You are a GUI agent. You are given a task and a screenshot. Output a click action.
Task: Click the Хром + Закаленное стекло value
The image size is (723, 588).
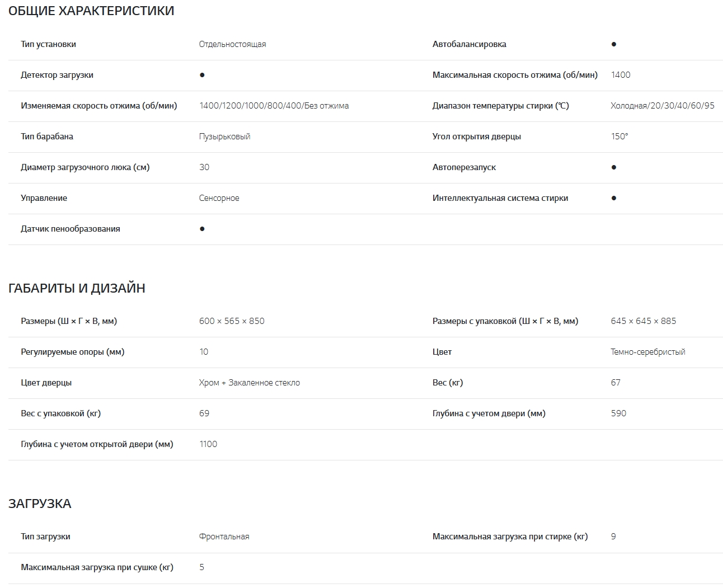pos(250,383)
